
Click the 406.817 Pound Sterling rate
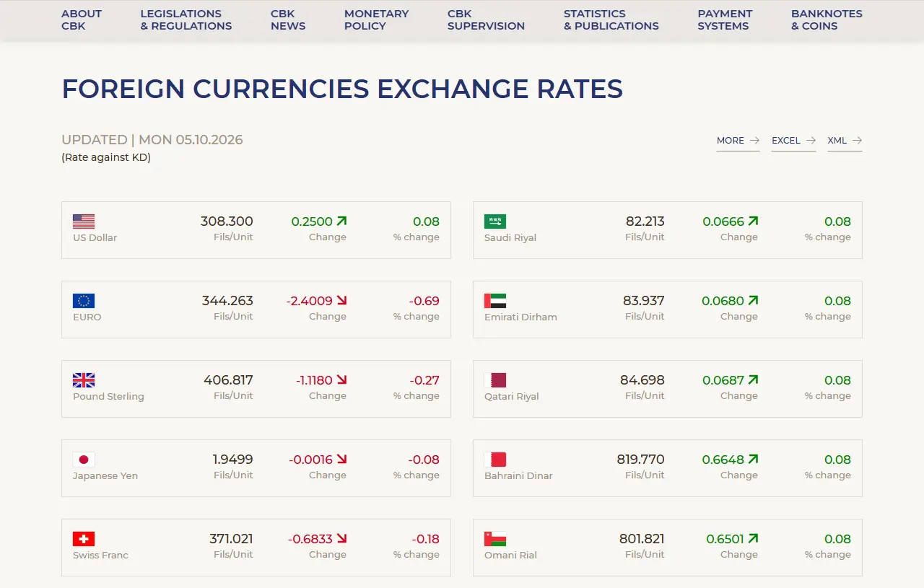point(228,380)
